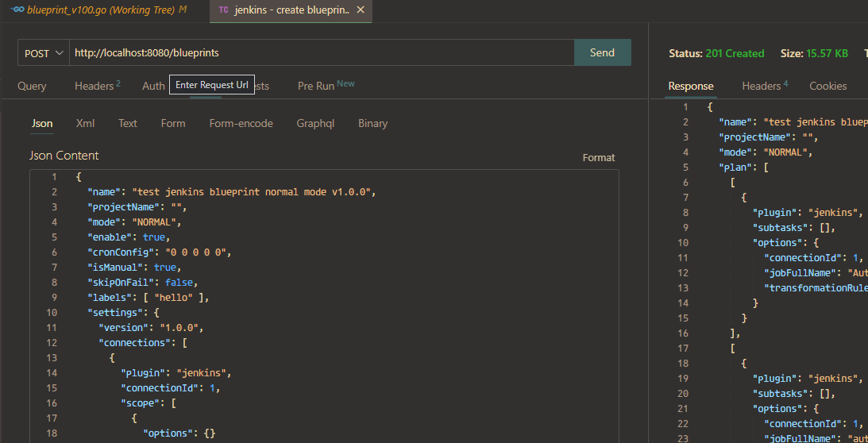Open the Response tab
The image size is (868, 443).
[x=691, y=86]
